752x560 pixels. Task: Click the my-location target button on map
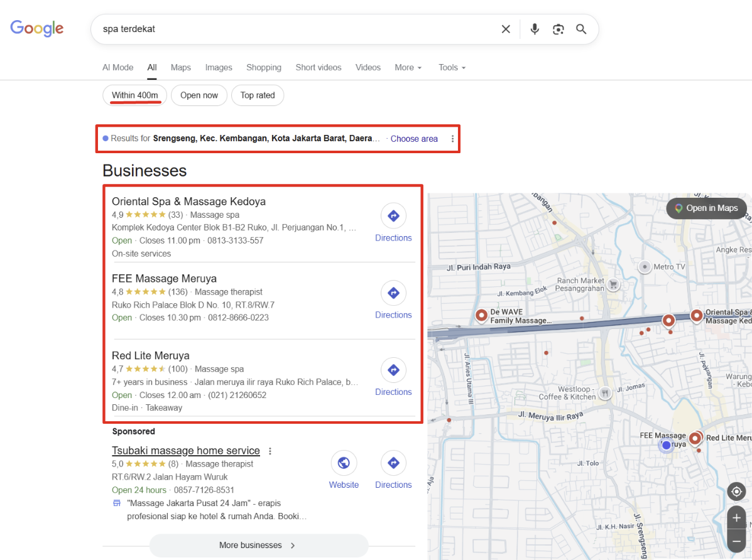pos(736,492)
